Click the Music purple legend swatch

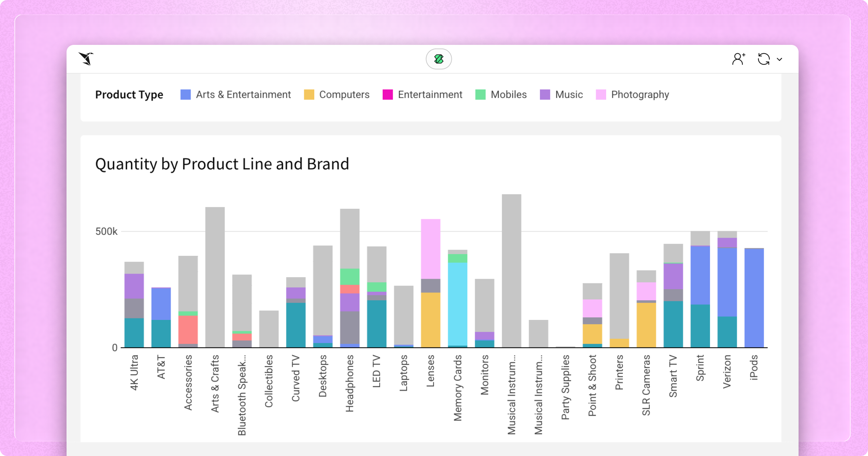(545, 95)
